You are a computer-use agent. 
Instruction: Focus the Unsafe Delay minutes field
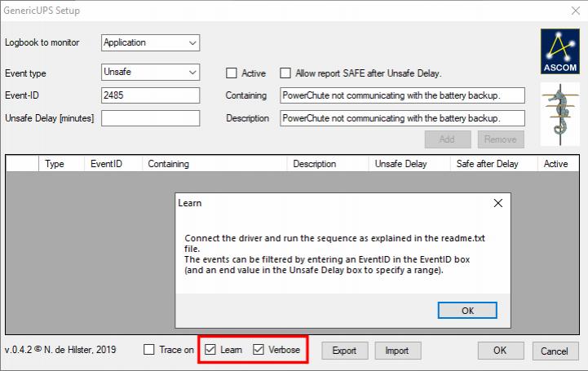(150, 118)
